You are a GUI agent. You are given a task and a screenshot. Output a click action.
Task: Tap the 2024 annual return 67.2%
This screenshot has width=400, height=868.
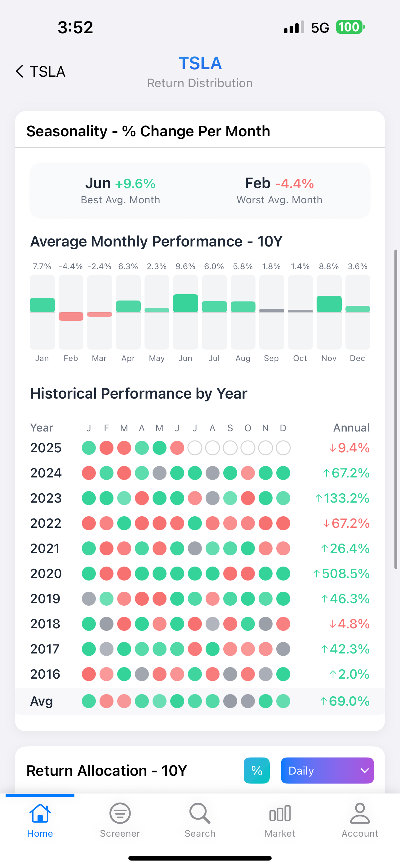(x=346, y=473)
